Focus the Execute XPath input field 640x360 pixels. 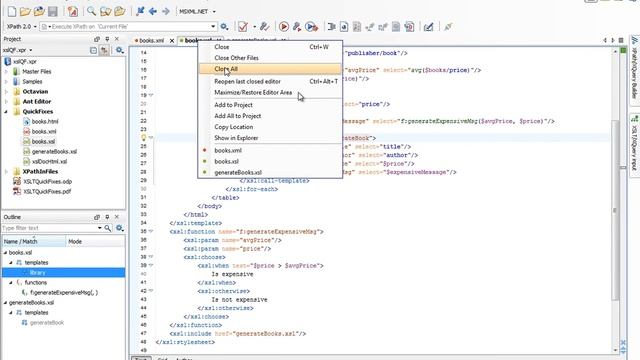pyautogui.click(x=128, y=27)
